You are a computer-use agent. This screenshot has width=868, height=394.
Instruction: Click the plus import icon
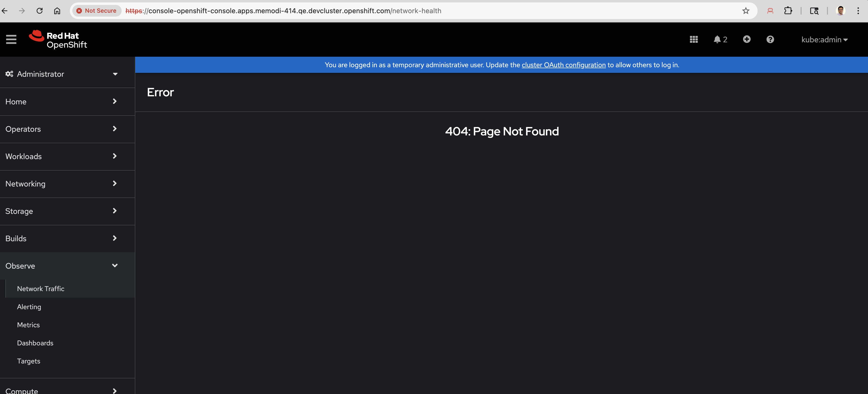pos(746,39)
